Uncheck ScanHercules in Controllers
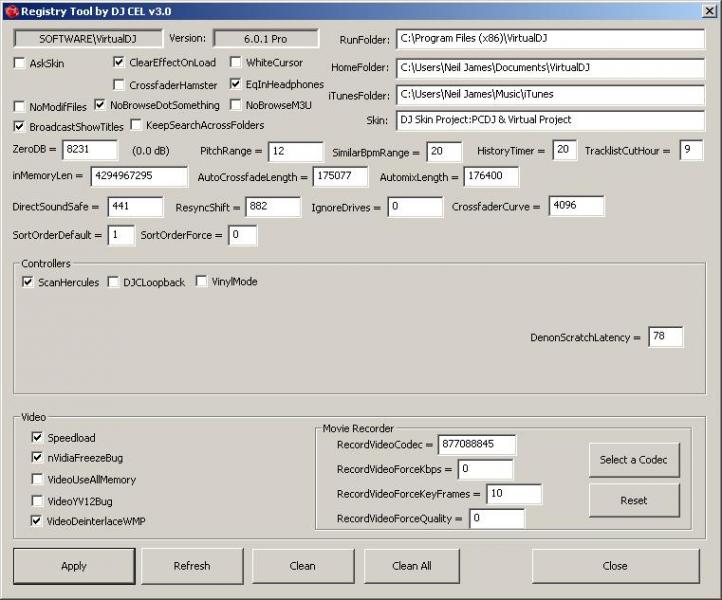The height and width of the screenshot is (600, 722). (27, 283)
